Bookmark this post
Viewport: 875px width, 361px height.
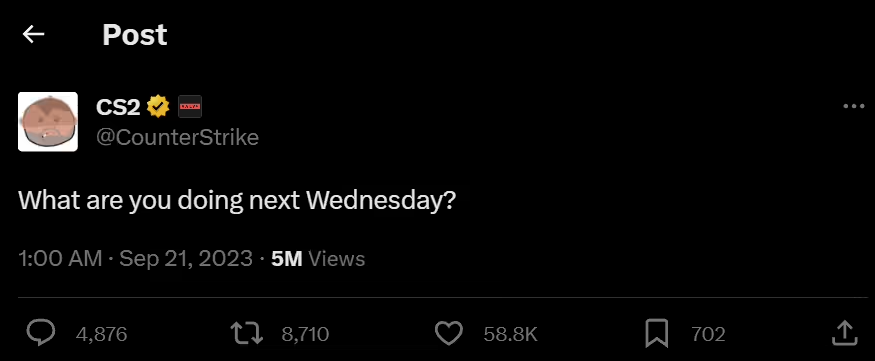pos(657,334)
